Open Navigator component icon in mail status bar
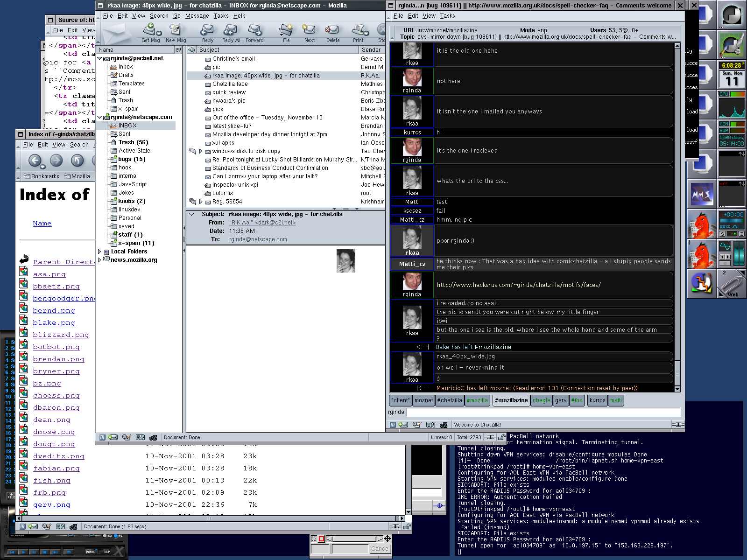 (x=102, y=437)
